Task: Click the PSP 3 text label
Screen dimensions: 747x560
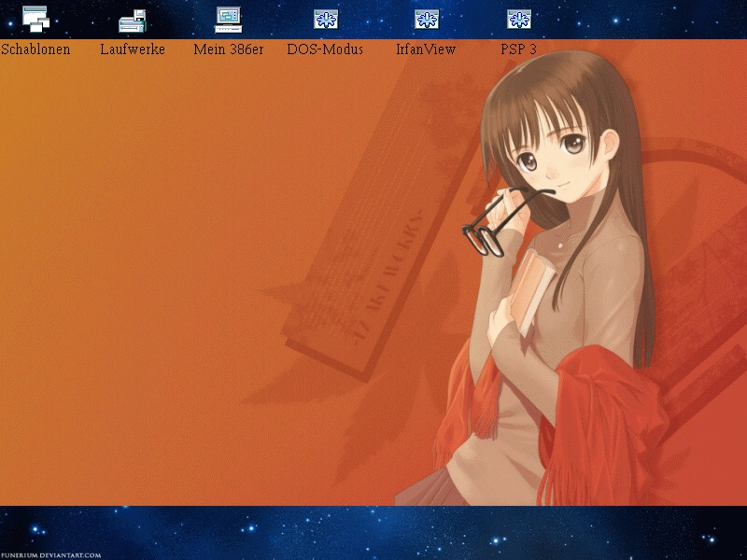Action: tap(518, 49)
